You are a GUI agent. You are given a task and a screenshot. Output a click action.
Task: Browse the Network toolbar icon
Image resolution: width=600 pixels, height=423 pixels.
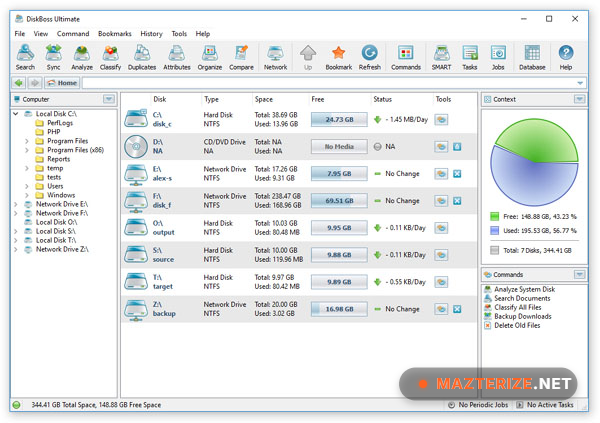pos(275,57)
